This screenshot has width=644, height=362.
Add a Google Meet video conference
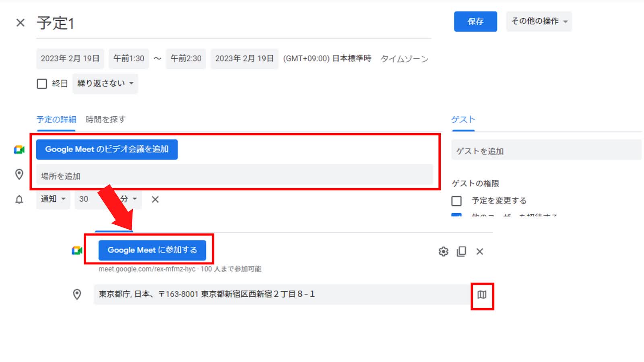[x=107, y=149]
